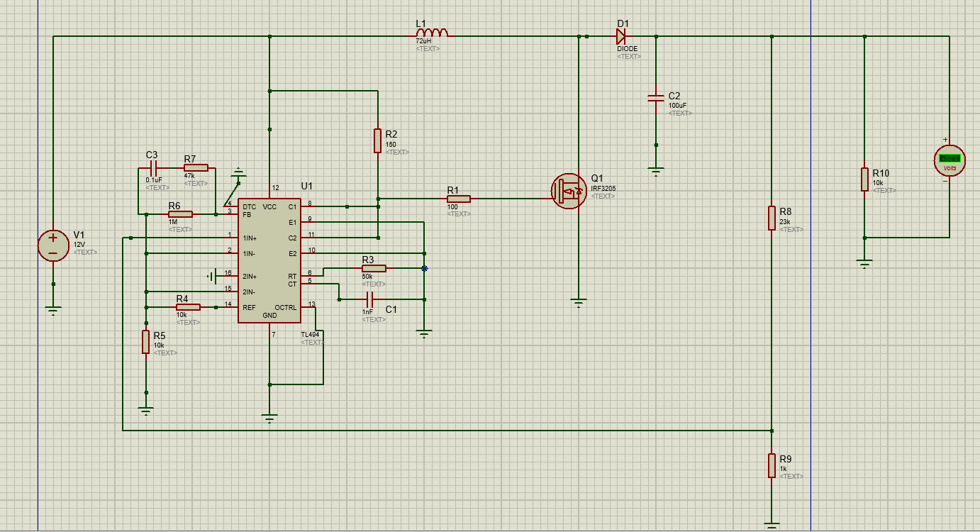Click the E1 pin label
Screen dimensions: 980x532
(x=292, y=222)
